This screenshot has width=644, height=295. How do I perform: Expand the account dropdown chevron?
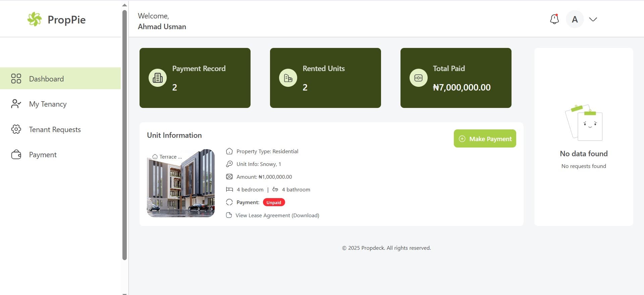click(593, 19)
